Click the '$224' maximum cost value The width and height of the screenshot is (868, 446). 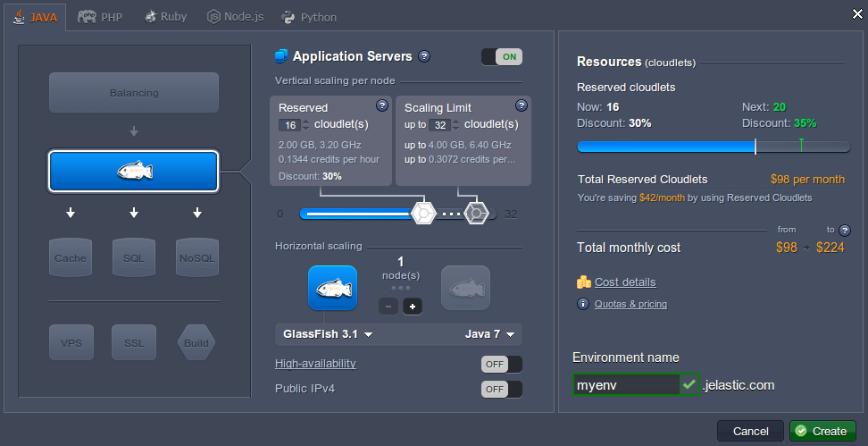tap(830, 248)
